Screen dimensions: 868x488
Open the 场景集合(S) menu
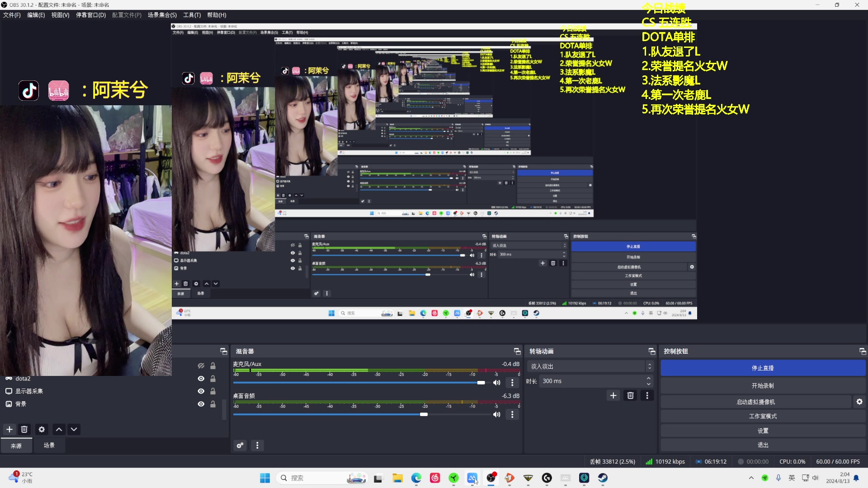(x=162, y=15)
